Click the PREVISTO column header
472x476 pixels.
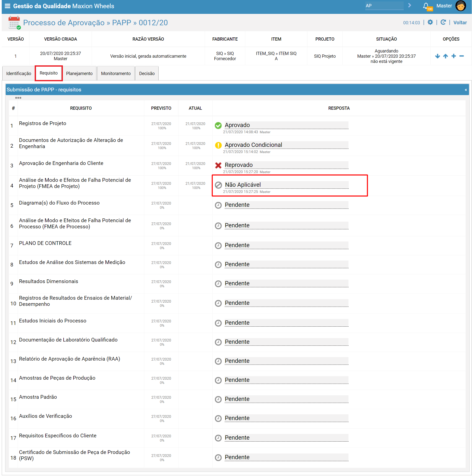[x=161, y=108]
